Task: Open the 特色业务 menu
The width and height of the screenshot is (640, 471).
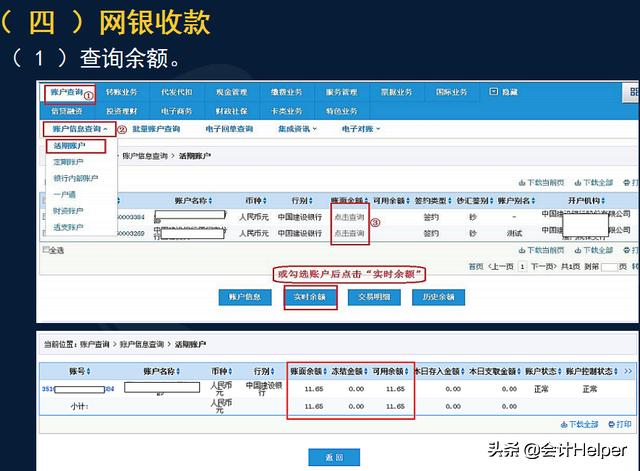Action: click(342, 111)
